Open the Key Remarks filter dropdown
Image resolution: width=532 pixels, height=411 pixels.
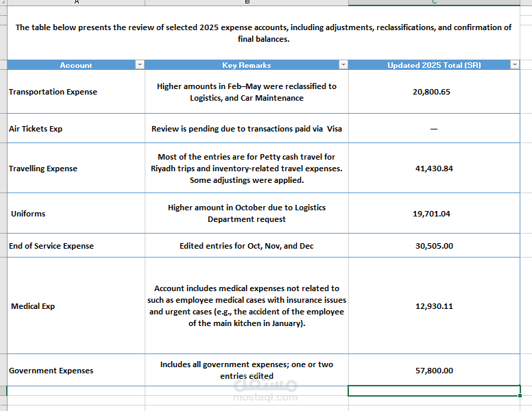pyautogui.click(x=343, y=65)
